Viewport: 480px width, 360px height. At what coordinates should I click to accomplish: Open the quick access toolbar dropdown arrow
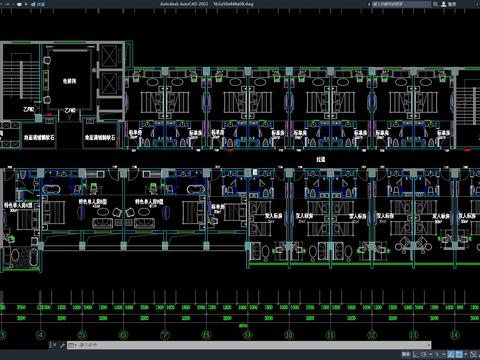click(26, 4)
